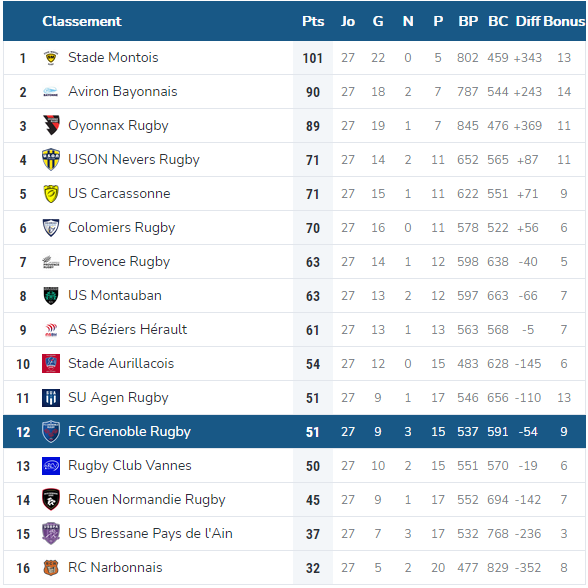Click the Diff column header
Screen dimensions: 588x588
[x=528, y=21]
